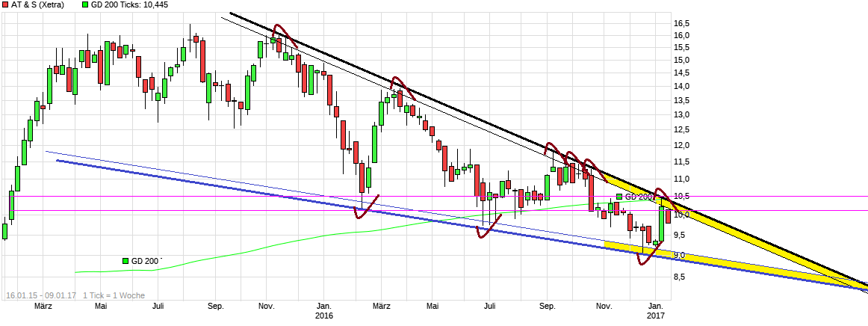Click the '15,5' price axis label
The width and height of the screenshot is (868, 326).
tap(681, 48)
